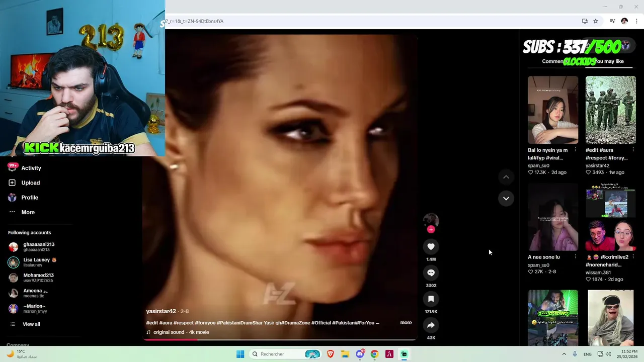Like the video with the heart button
The width and height of the screenshot is (644, 362).
click(431, 246)
